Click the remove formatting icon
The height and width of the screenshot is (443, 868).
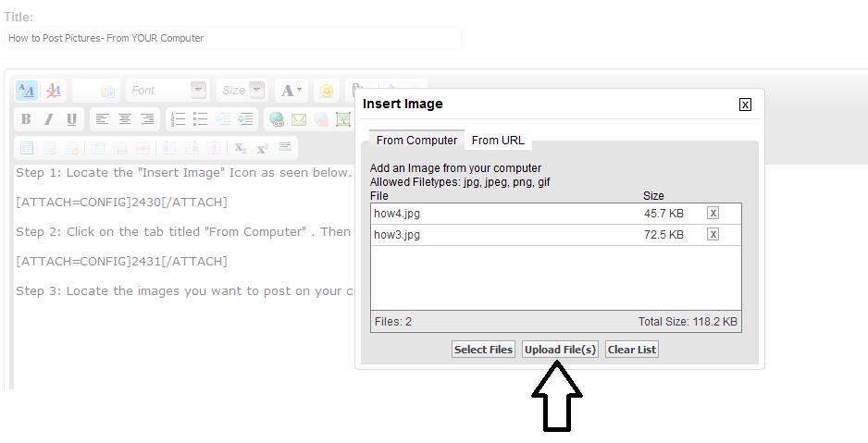(x=54, y=91)
